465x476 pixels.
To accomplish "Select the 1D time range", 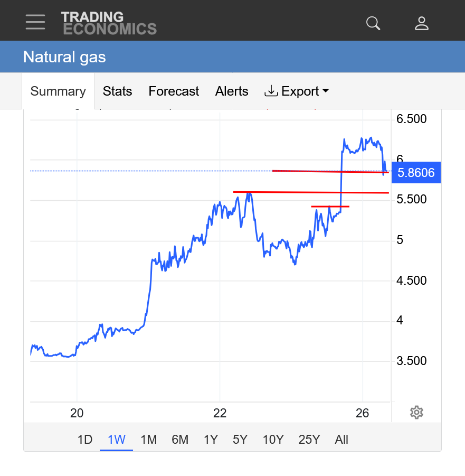I will (85, 440).
